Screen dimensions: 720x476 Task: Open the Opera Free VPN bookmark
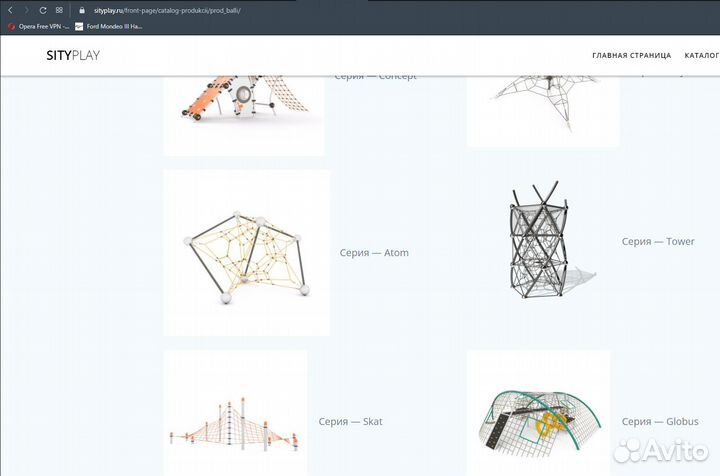(x=39, y=27)
